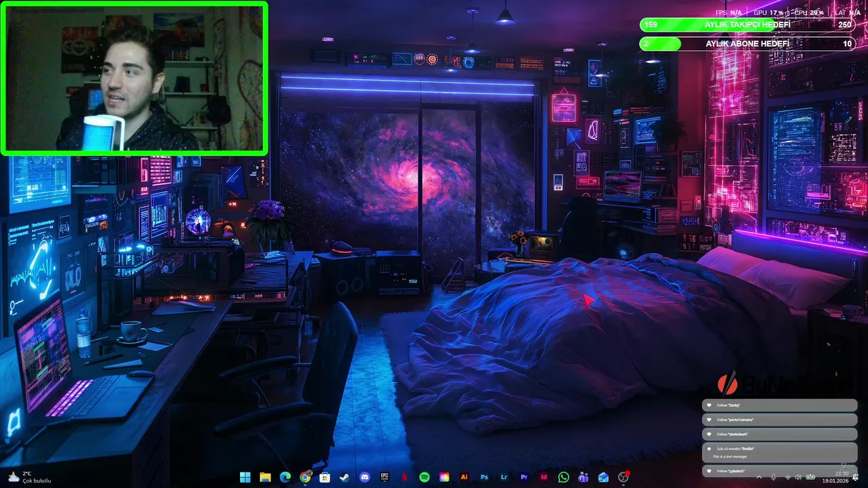Image resolution: width=868 pixels, height=488 pixels.
Task: Click the Follow "porto1romano" alert
Action: pos(780,420)
